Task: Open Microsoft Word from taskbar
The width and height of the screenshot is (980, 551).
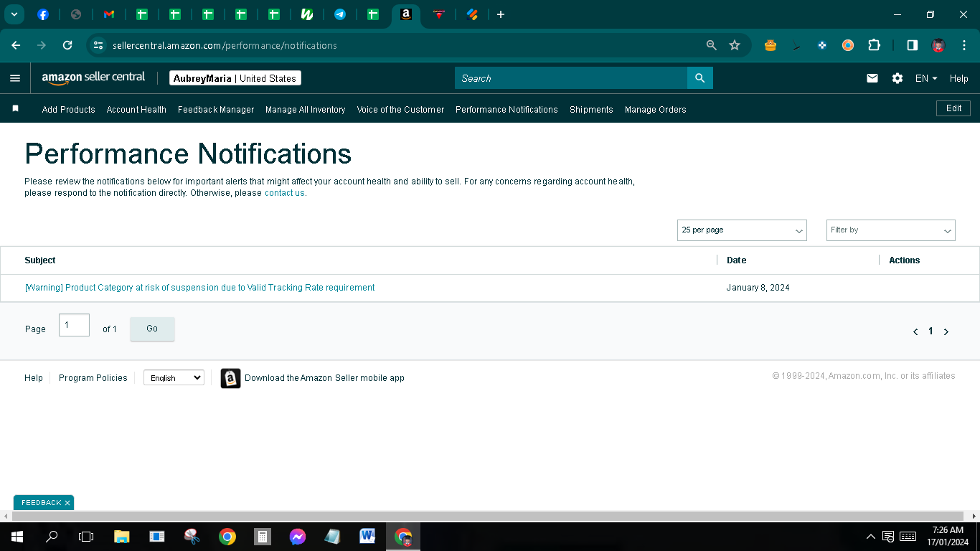Action: (x=368, y=536)
